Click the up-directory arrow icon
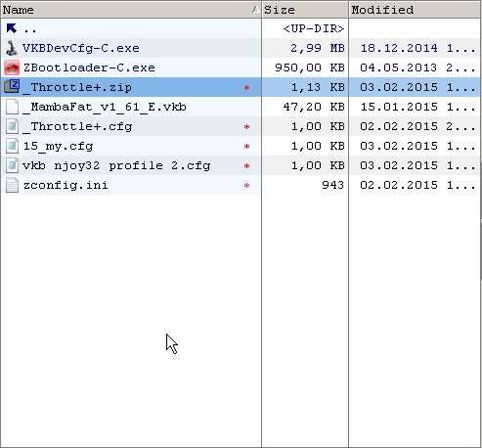Screen dimensions: 482x448 [12, 28]
